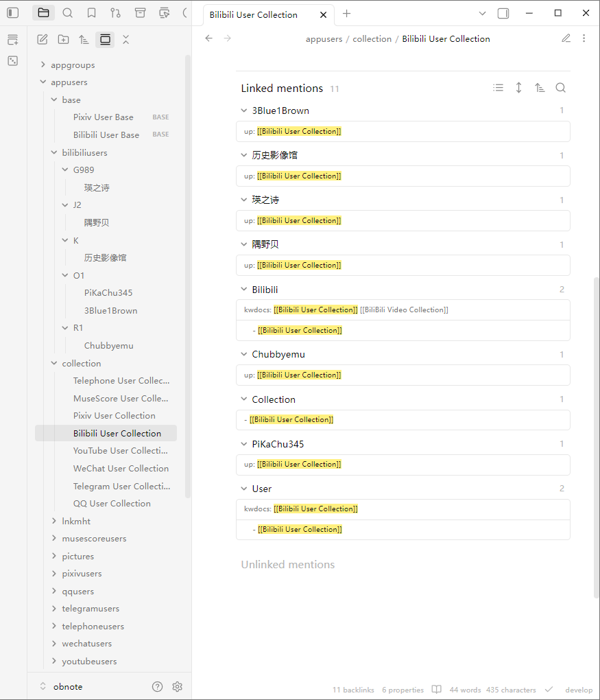600x700 pixels.
Task: Open the bookmarks panel
Action: click(x=91, y=13)
